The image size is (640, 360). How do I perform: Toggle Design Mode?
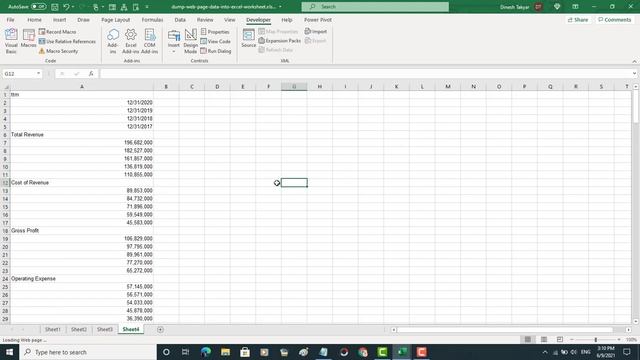click(191, 41)
